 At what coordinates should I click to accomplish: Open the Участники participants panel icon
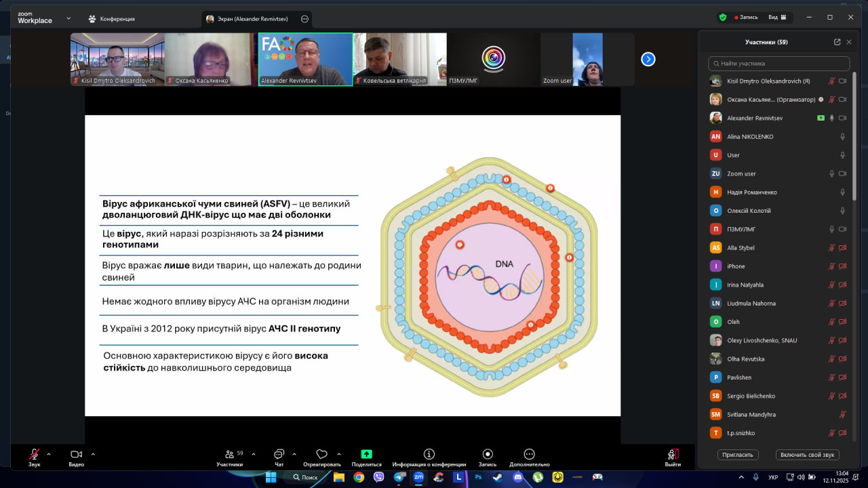229,454
